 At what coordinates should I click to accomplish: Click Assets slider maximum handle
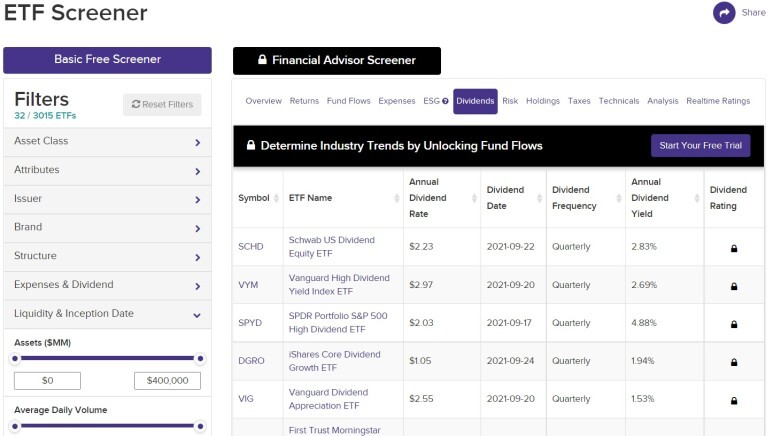[x=200, y=359]
